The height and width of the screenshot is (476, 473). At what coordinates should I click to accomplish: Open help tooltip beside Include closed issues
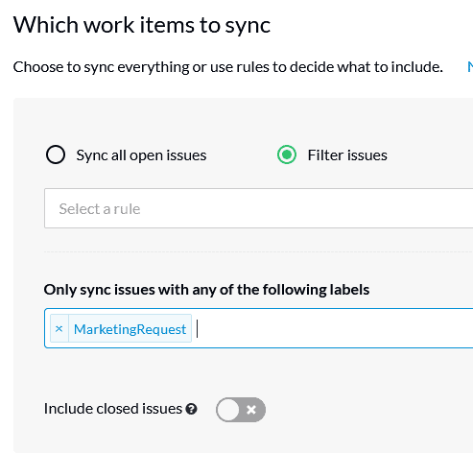pos(191,409)
